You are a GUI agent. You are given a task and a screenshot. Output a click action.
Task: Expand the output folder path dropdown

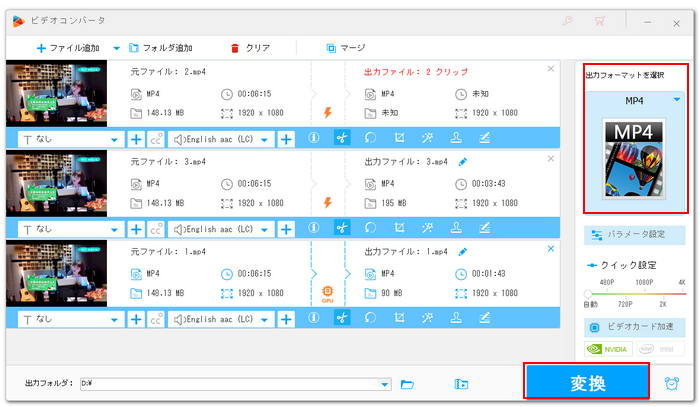point(384,384)
